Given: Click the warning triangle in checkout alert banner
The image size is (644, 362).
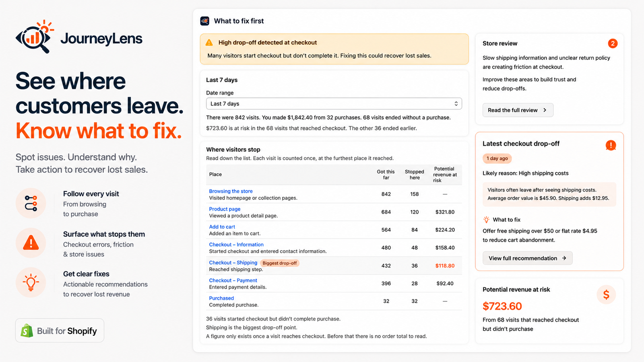Looking at the screenshot, I should tap(209, 43).
